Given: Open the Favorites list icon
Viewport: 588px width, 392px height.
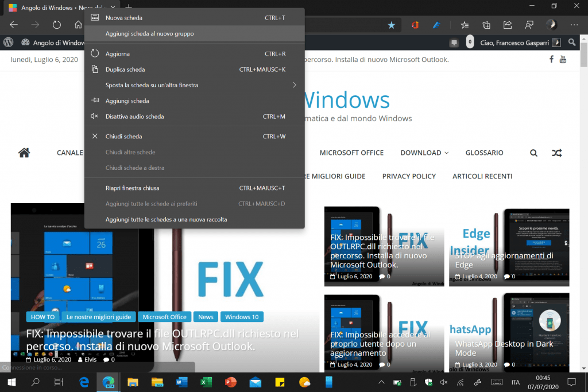Looking at the screenshot, I should point(465,25).
